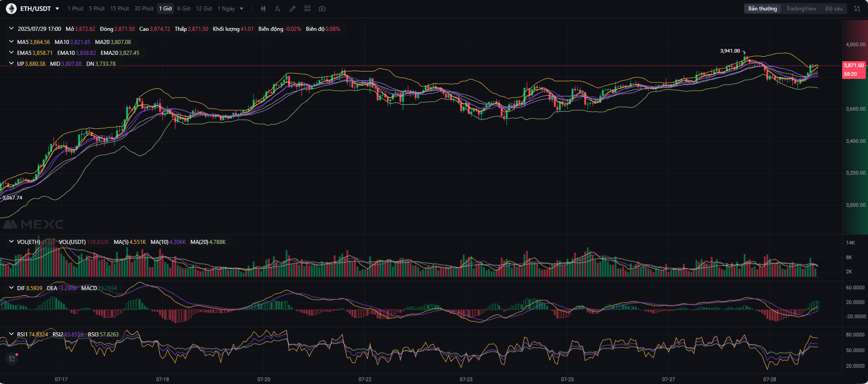Activate the pencil drawing tools icon

click(x=293, y=9)
